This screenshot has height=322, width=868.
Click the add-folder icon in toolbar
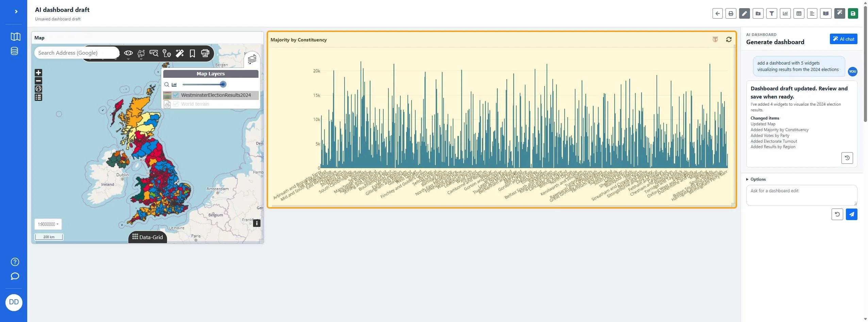coord(758,14)
